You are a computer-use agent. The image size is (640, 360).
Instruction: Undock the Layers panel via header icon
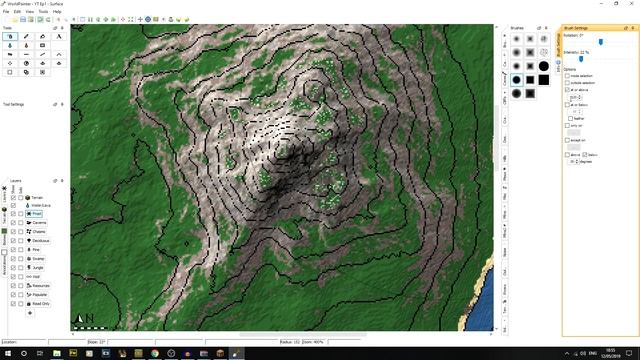click(x=55, y=180)
